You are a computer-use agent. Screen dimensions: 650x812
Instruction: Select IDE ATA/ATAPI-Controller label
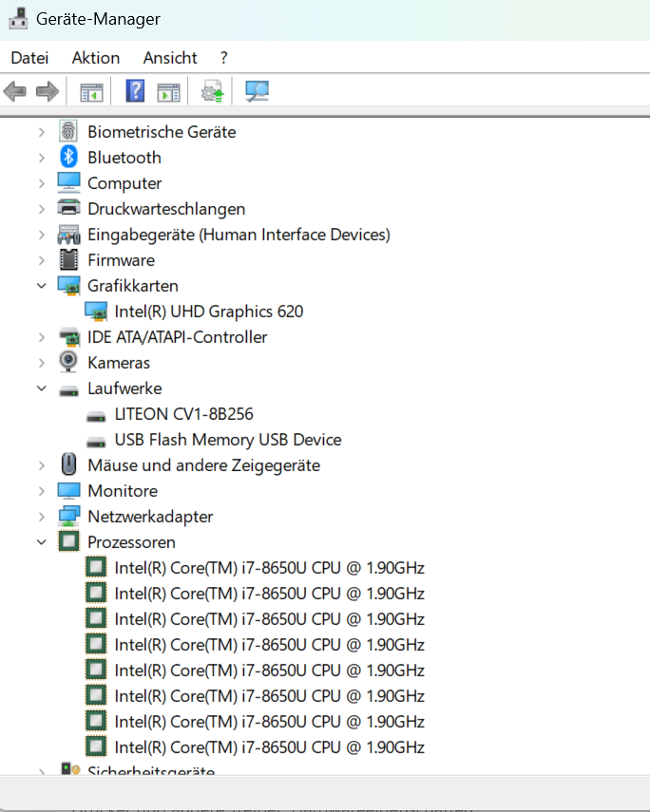pos(178,337)
